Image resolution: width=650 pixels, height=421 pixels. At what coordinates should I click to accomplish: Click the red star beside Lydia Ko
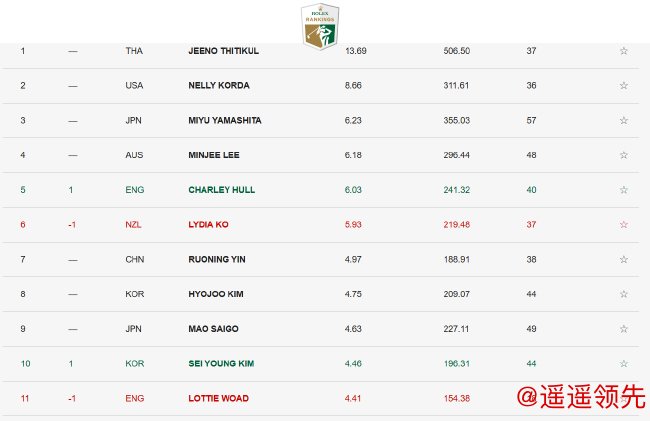pyautogui.click(x=624, y=224)
